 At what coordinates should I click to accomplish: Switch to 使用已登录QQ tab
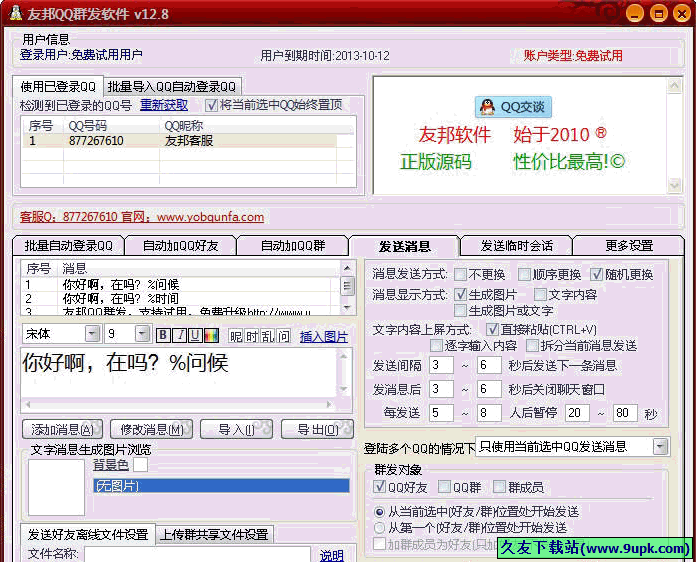click(x=58, y=86)
